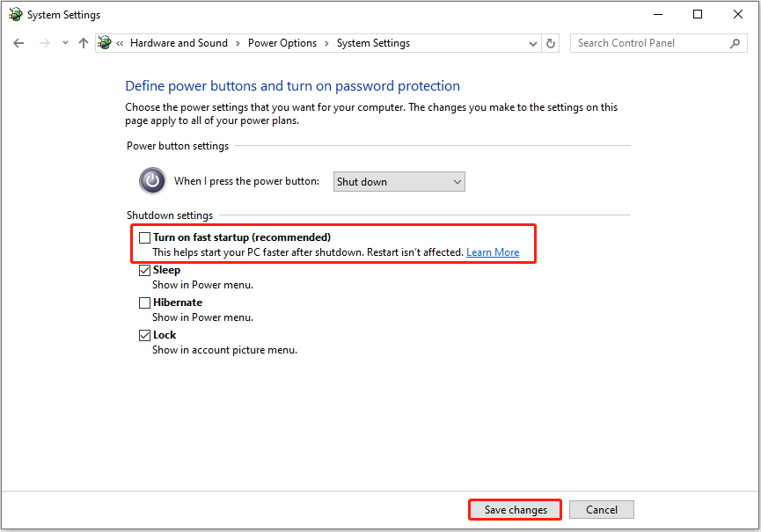The width and height of the screenshot is (761, 532).
Task: Click the back navigation arrow
Action: tap(18, 42)
